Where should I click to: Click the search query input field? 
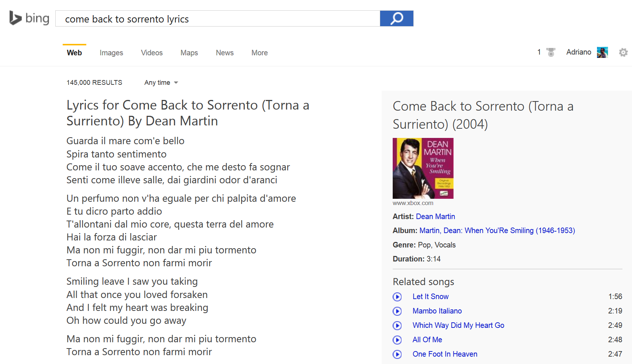point(218,18)
